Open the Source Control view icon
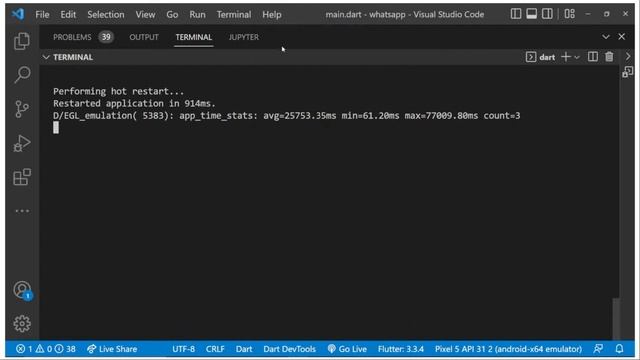The width and height of the screenshot is (640, 360). coord(22,109)
